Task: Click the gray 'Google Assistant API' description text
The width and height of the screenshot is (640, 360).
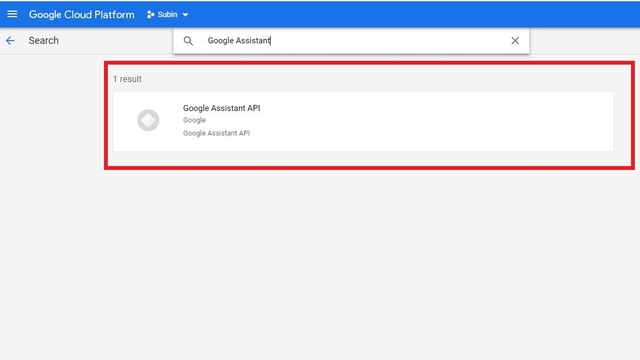Action: pos(216,133)
